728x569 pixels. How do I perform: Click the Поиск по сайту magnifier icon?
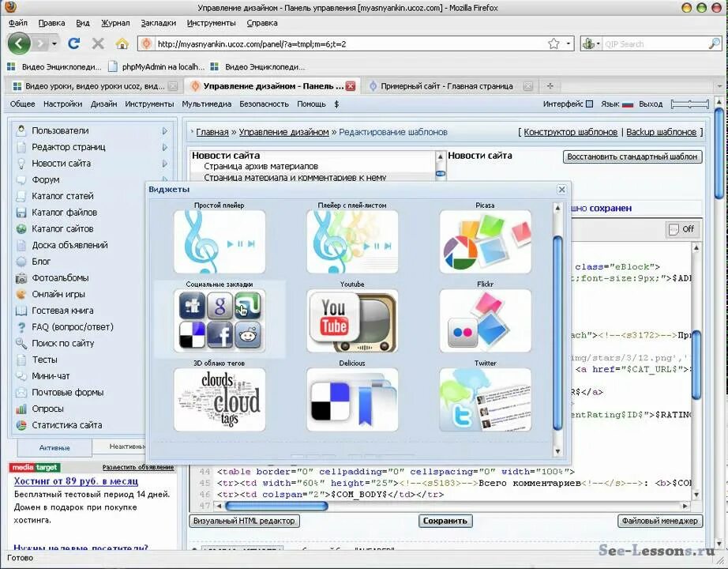tap(21, 344)
